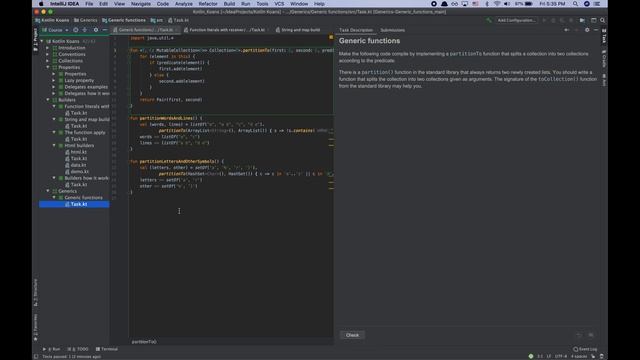Hide the Task Description panel
Screen dimensions: 640x360
click(596, 30)
